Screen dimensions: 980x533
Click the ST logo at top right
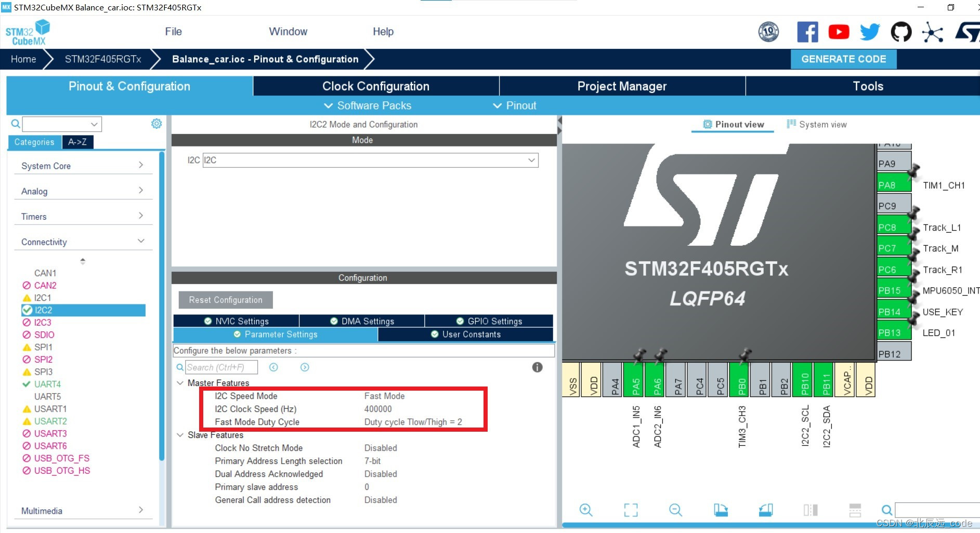[968, 32]
